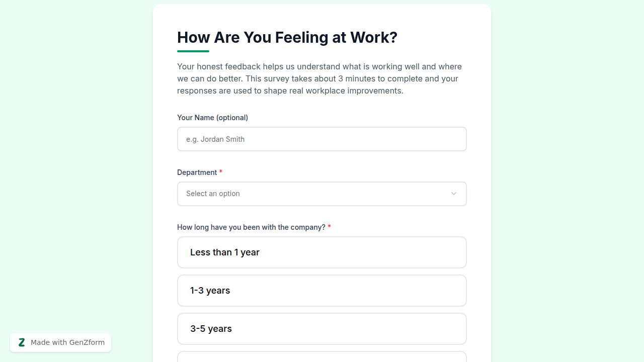Click the red asterisk beside Department
This screenshot has height=362, width=644.
click(221, 172)
